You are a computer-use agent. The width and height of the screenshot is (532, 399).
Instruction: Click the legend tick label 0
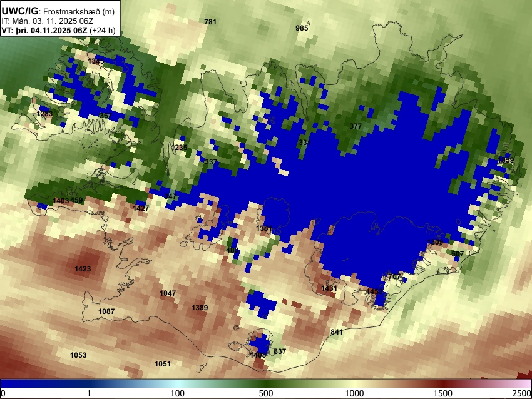click(3, 393)
